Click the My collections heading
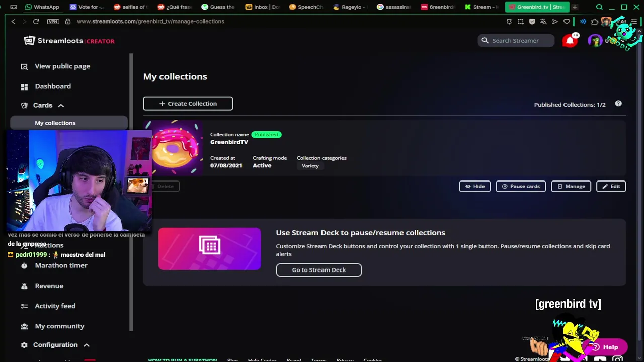 pyautogui.click(x=175, y=76)
